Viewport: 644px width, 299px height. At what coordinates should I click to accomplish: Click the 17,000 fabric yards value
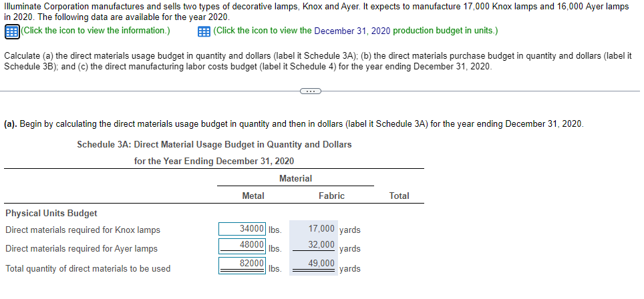pyautogui.click(x=321, y=229)
